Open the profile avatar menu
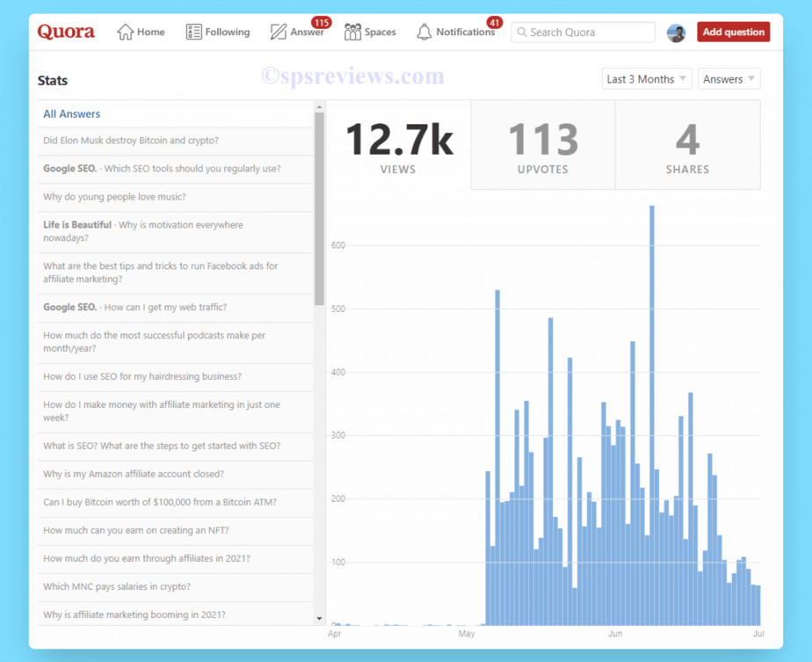This screenshot has height=662, width=812. tap(675, 33)
